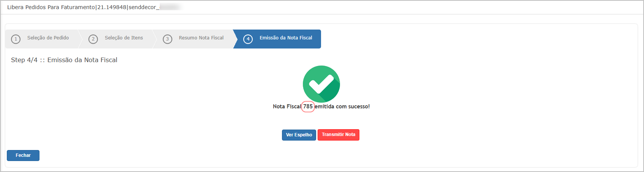Go back to Seleção de Pedido step

[48, 38]
